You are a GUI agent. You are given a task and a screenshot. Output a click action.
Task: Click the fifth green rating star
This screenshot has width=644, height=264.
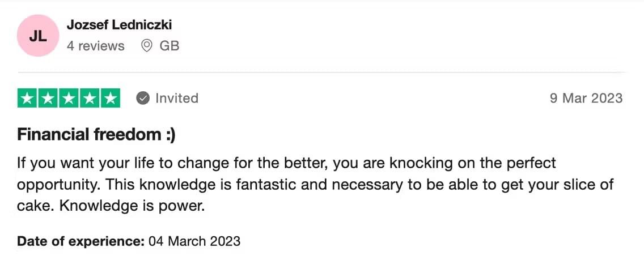pyautogui.click(x=110, y=98)
